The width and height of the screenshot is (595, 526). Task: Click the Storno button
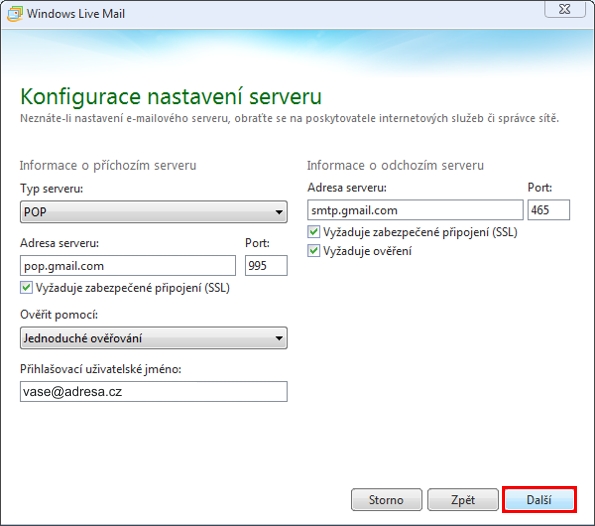tap(386, 499)
